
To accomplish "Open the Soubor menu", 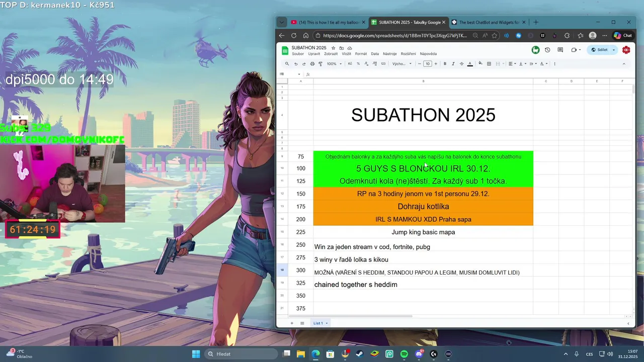I will click(x=298, y=54).
